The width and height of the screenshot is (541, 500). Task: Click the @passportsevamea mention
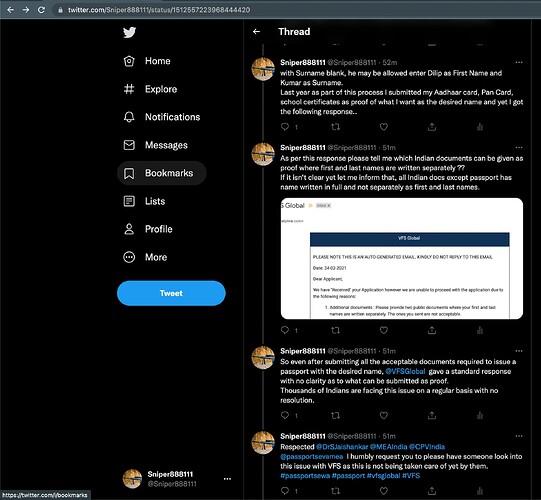(x=312, y=457)
